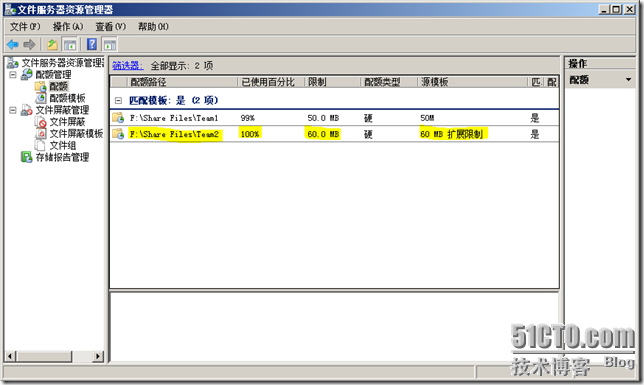This screenshot has height=385, width=644.
Task: Sort by 限制 column header
Action: [x=332, y=82]
